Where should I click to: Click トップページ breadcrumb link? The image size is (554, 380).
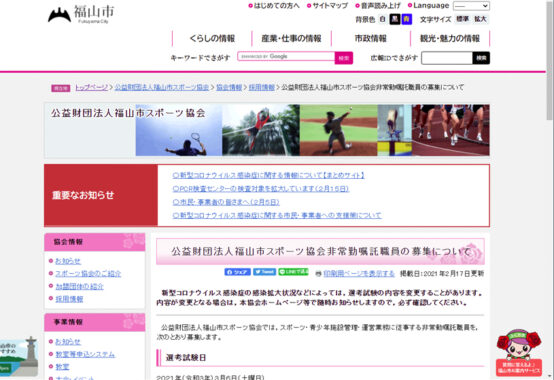91,87
